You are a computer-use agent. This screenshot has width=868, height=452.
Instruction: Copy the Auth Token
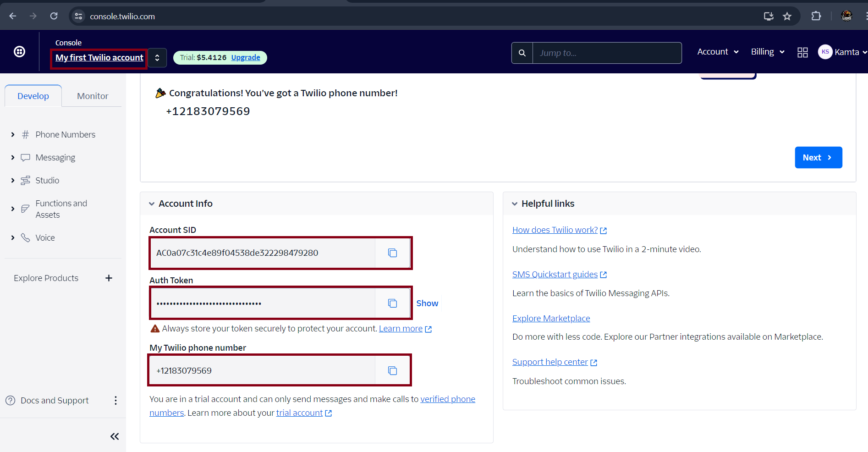(392, 303)
